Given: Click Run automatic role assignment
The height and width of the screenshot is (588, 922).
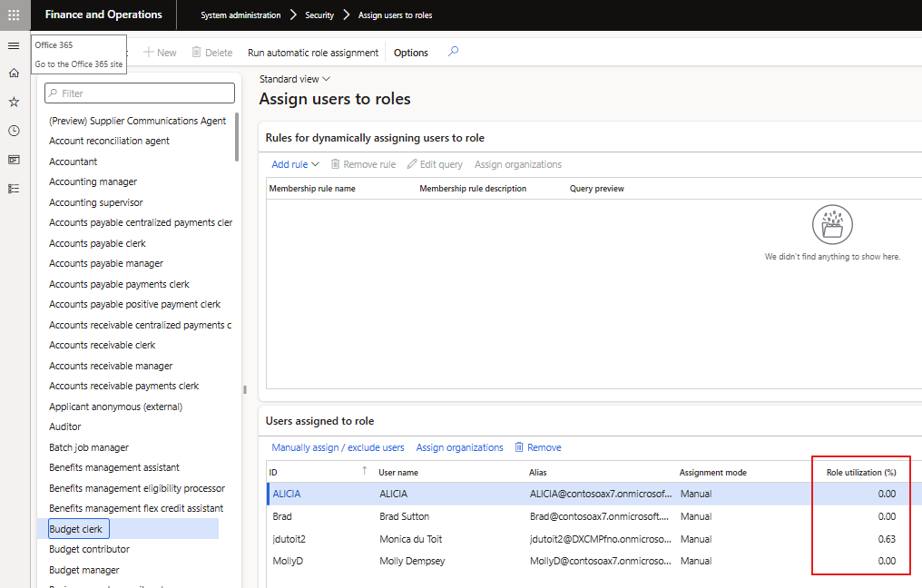Looking at the screenshot, I should click(312, 52).
